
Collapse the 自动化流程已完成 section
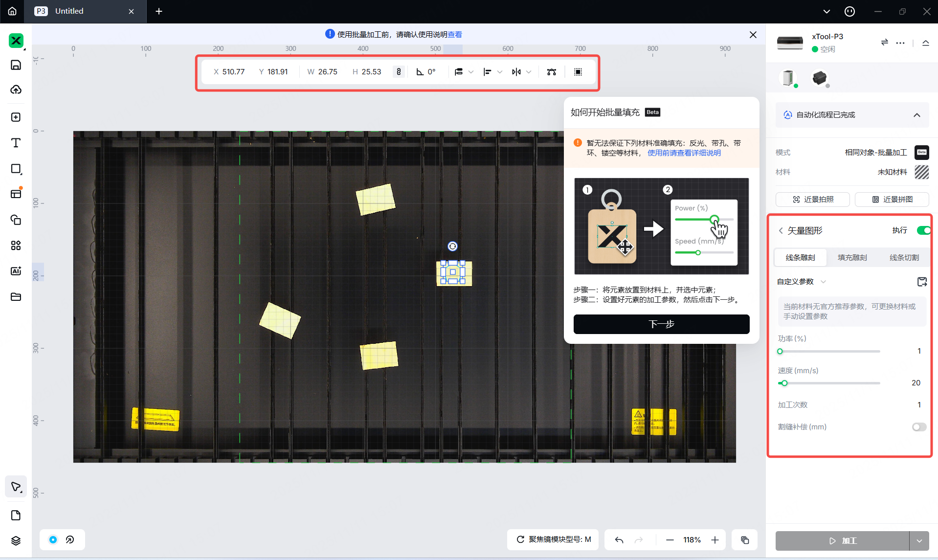[917, 115]
